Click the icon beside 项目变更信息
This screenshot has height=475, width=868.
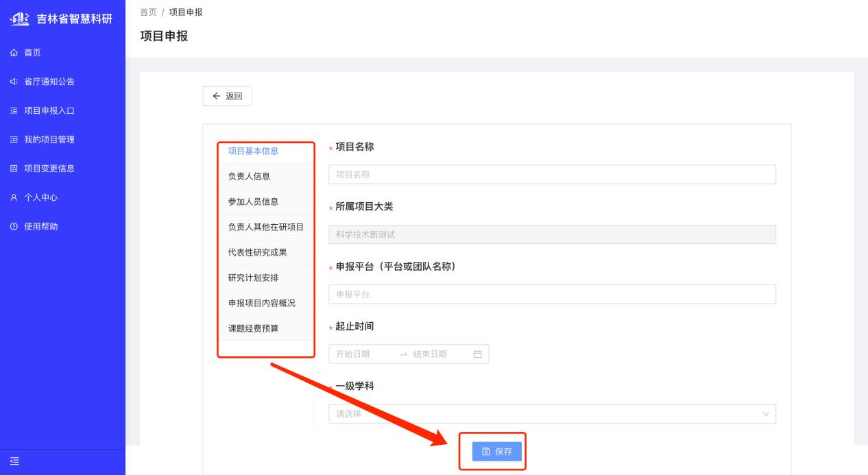pyautogui.click(x=14, y=169)
